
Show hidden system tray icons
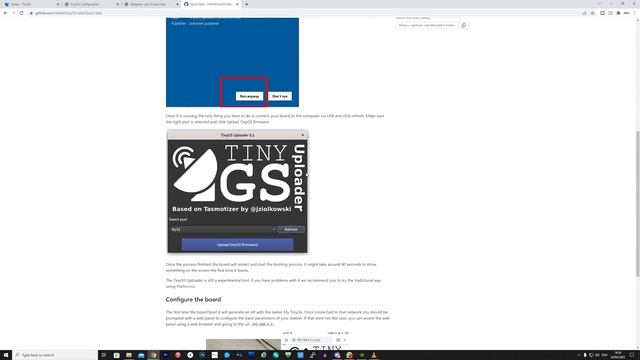[x=579, y=355]
